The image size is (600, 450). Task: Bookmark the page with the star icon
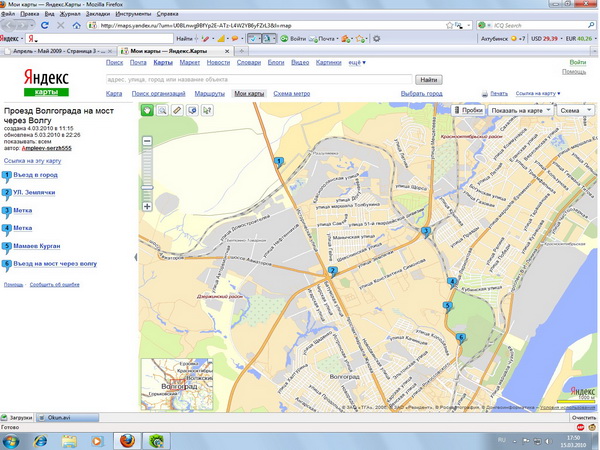(450, 26)
